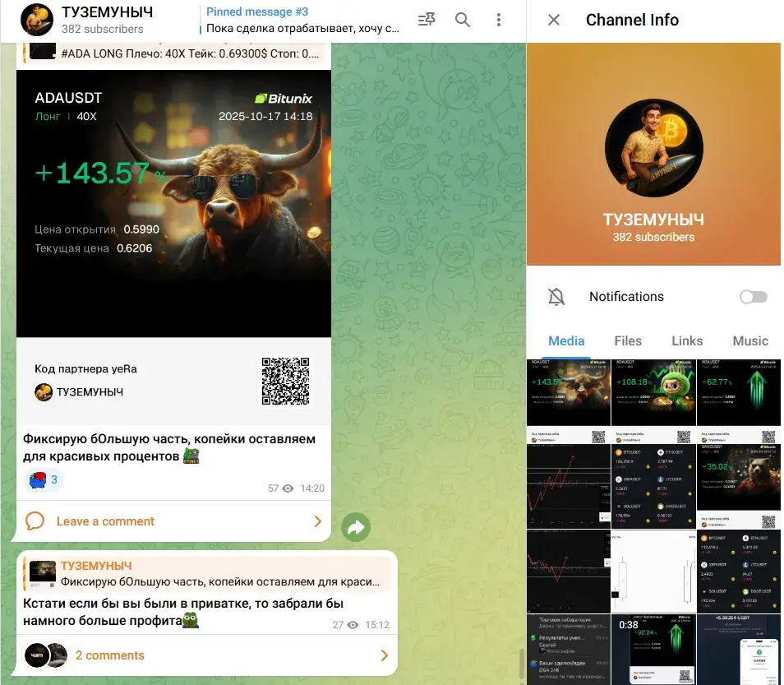Open the +5.08254 USDT phone screenshot thumbnail
784x685 pixels.
(739, 649)
